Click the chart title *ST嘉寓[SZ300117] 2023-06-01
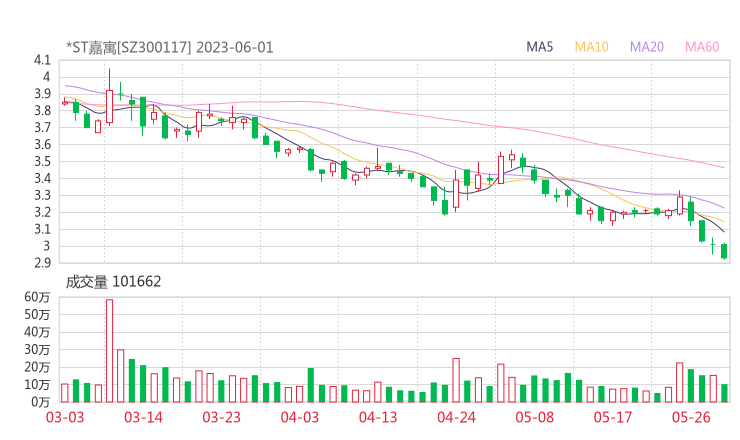 coord(170,48)
